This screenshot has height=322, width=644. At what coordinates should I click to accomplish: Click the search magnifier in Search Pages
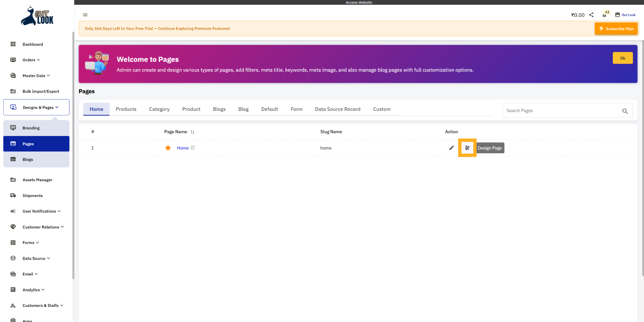625,111
